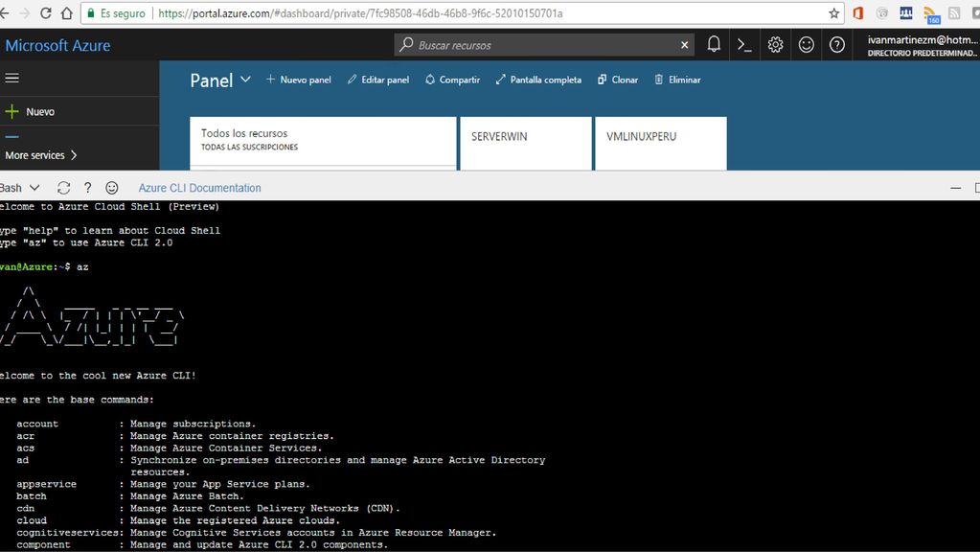Click the 'appservice' command row

click(163, 485)
